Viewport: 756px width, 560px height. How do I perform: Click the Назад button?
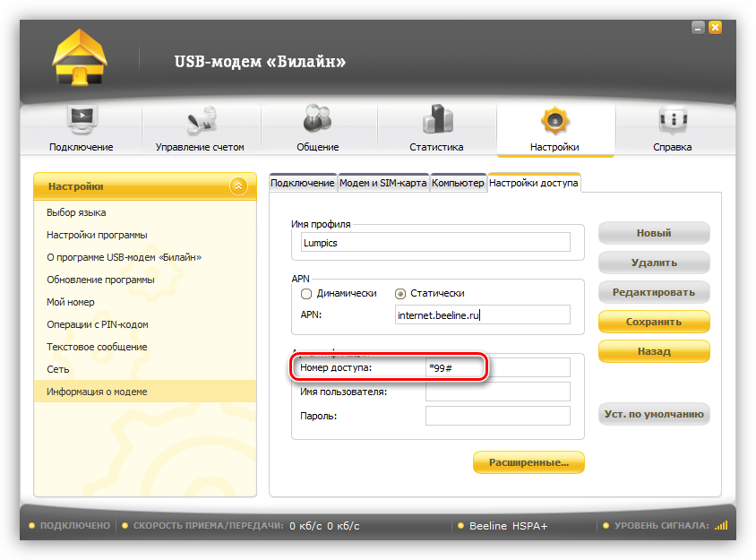click(x=654, y=351)
